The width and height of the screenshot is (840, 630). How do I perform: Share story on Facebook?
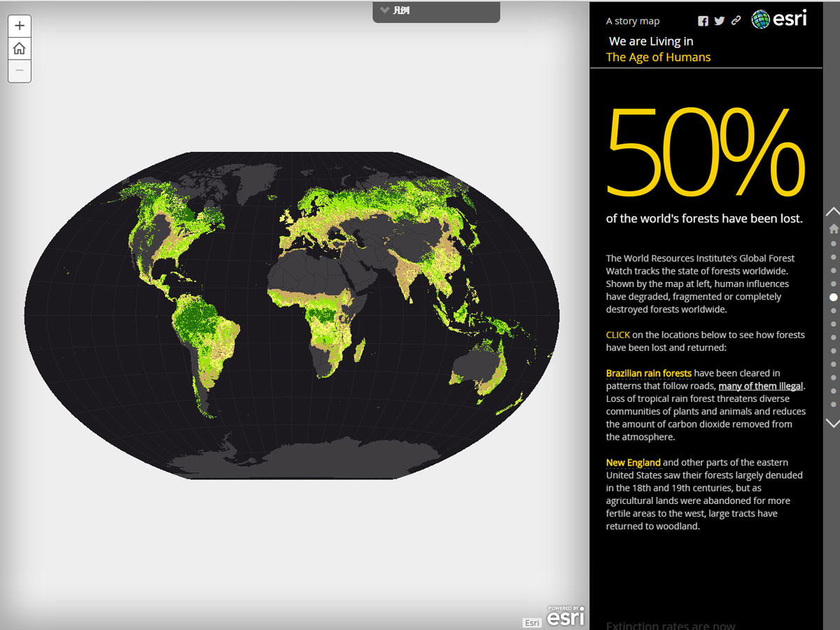point(703,21)
